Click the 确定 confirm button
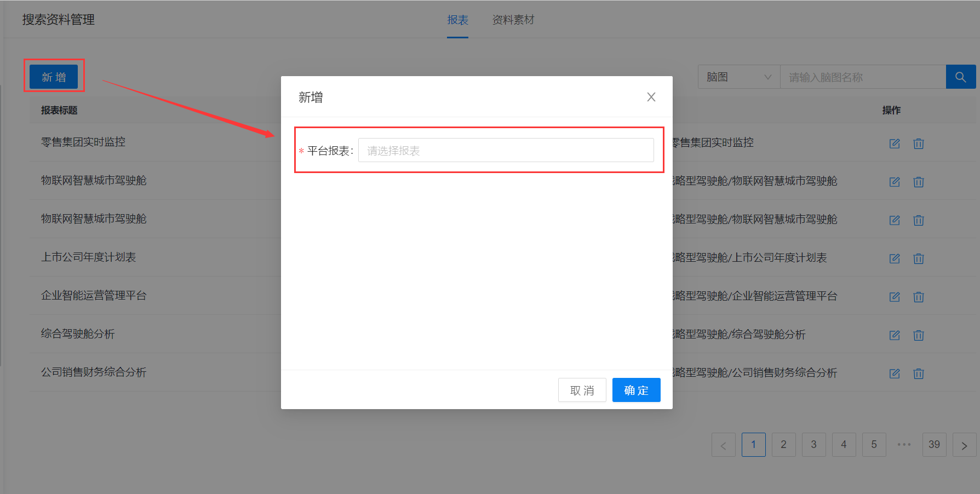Image resolution: width=980 pixels, height=494 pixels. (x=636, y=390)
